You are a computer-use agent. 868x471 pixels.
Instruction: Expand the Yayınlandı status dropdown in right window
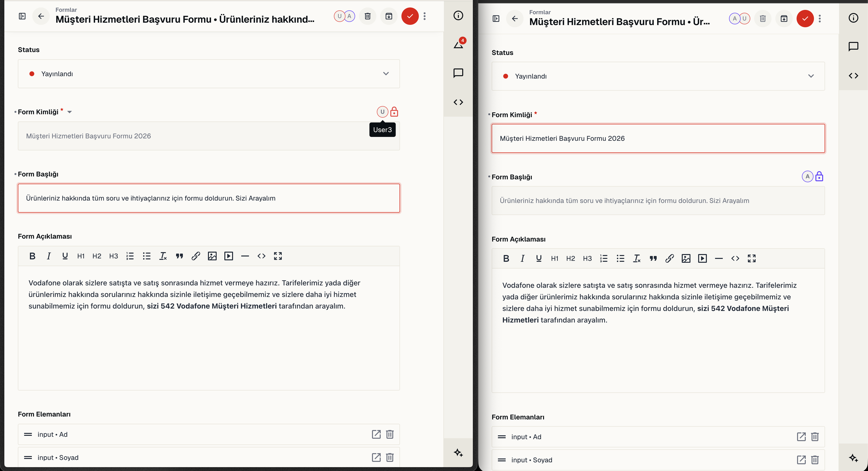point(658,76)
